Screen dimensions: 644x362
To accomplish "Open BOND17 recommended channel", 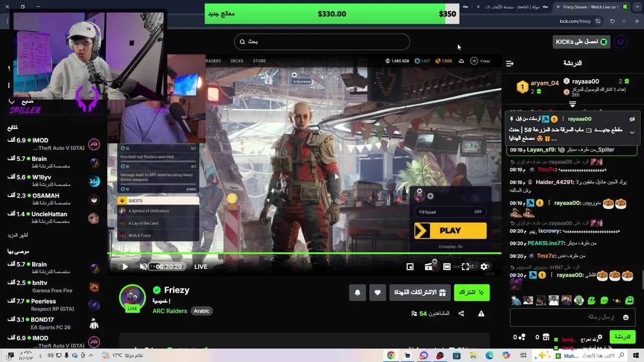I will tap(53, 323).
